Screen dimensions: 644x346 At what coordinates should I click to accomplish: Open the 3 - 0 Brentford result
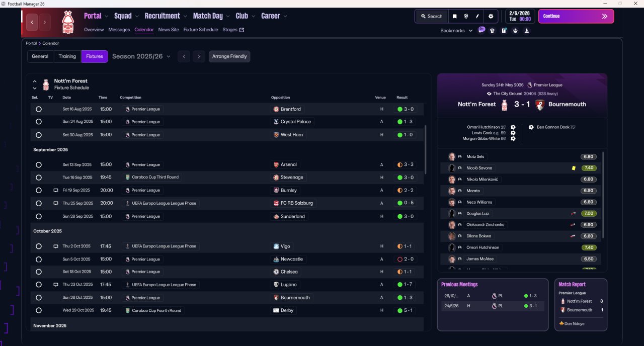coord(406,109)
